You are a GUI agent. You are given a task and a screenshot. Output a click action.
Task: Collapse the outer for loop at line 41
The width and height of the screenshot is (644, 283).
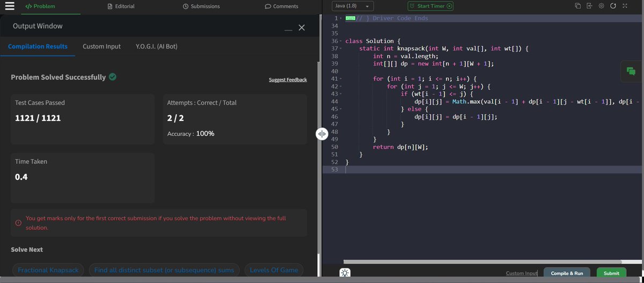coord(341,79)
